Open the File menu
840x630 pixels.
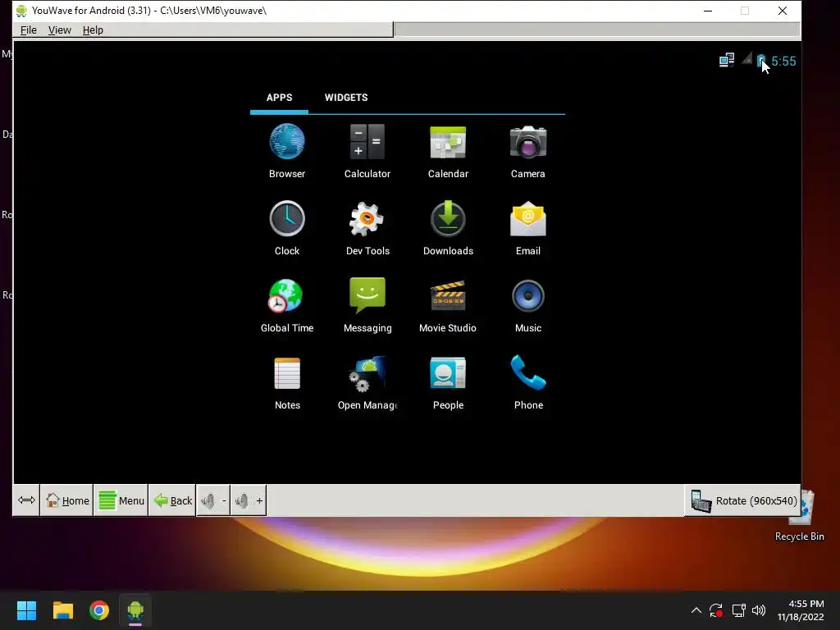29,30
